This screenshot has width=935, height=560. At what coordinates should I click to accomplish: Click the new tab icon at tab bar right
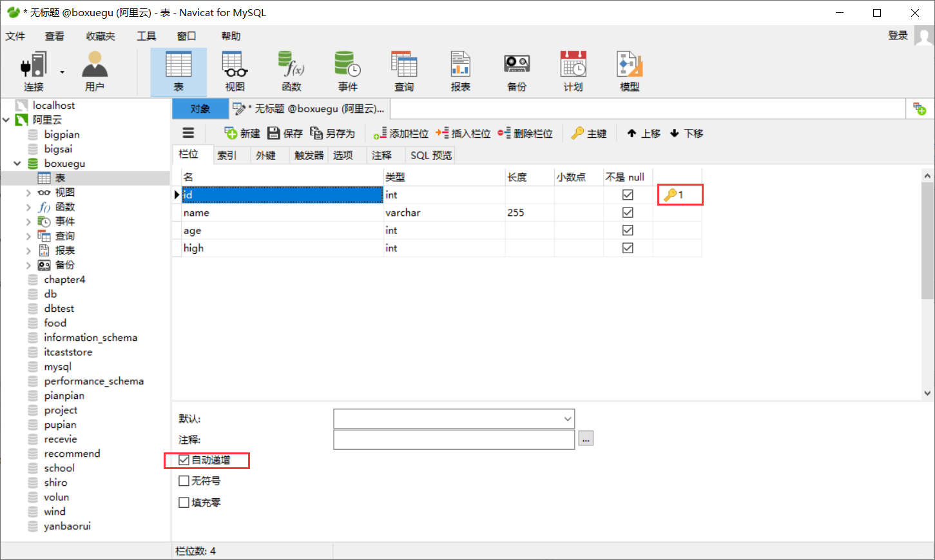[x=920, y=109]
